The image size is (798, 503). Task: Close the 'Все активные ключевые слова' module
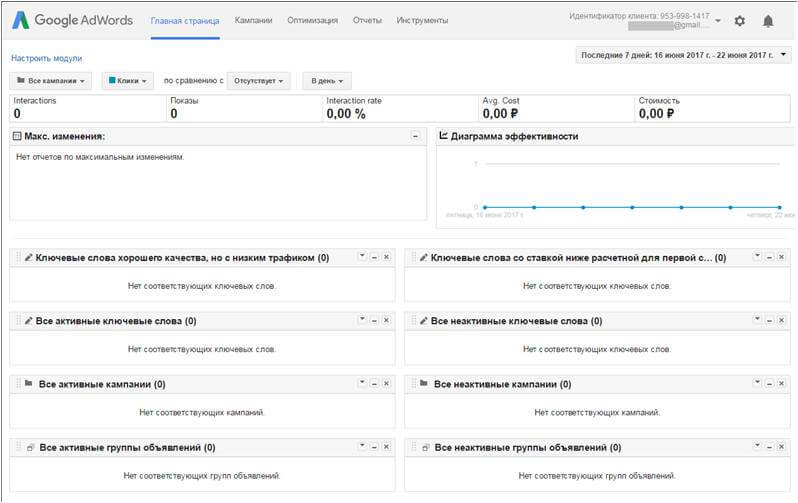pyautogui.click(x=386, y=320)
